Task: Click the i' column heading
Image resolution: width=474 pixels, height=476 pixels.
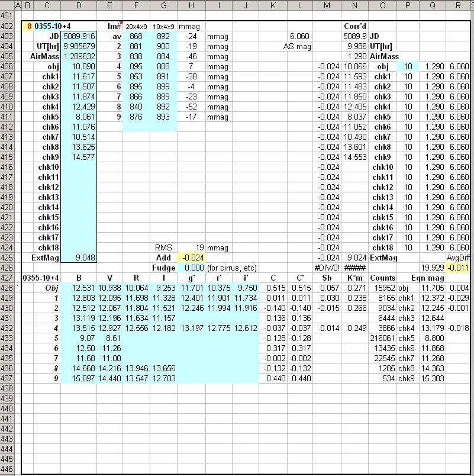Action: coord(246,278)
